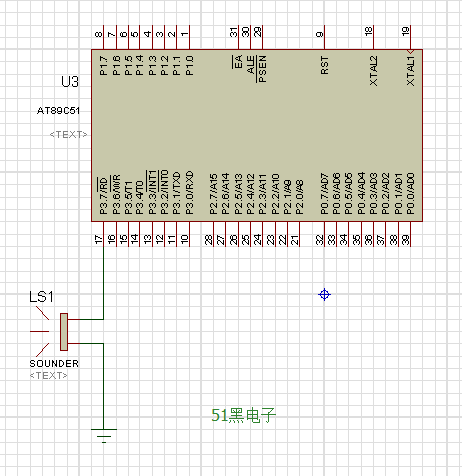
Task: Click pin 21 P2.0/A8
Action: pos(299,234)
